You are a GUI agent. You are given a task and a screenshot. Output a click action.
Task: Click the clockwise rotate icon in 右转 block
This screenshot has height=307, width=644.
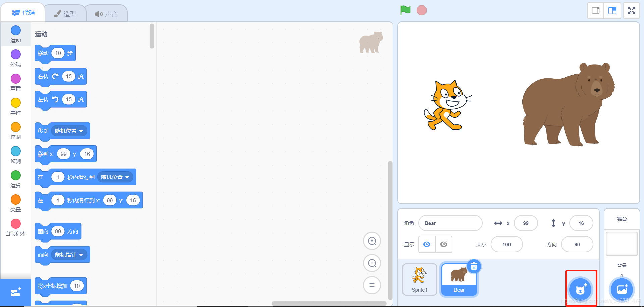tap(55, 76)
